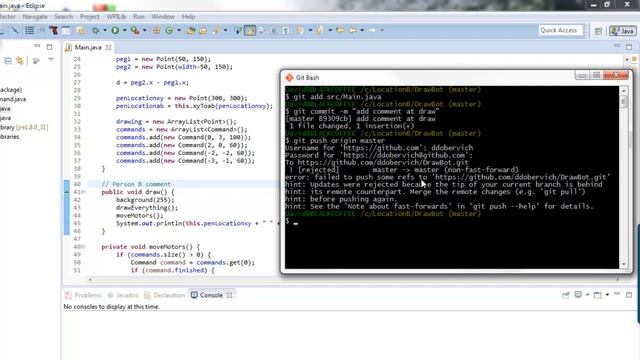This screenshot has height=360, width=640.
Task: Click 'git push origin master' in Git Bash
Action: point(339,140)
